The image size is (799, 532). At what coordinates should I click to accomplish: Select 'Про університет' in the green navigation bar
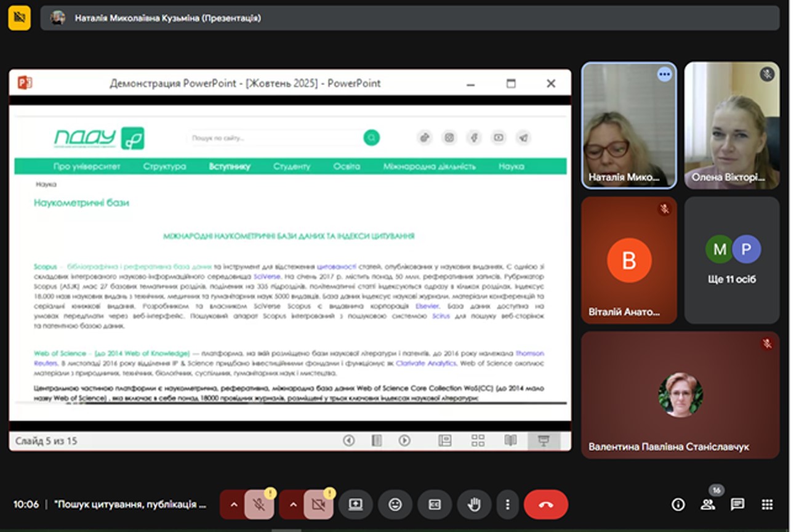[x=87, y=166]
